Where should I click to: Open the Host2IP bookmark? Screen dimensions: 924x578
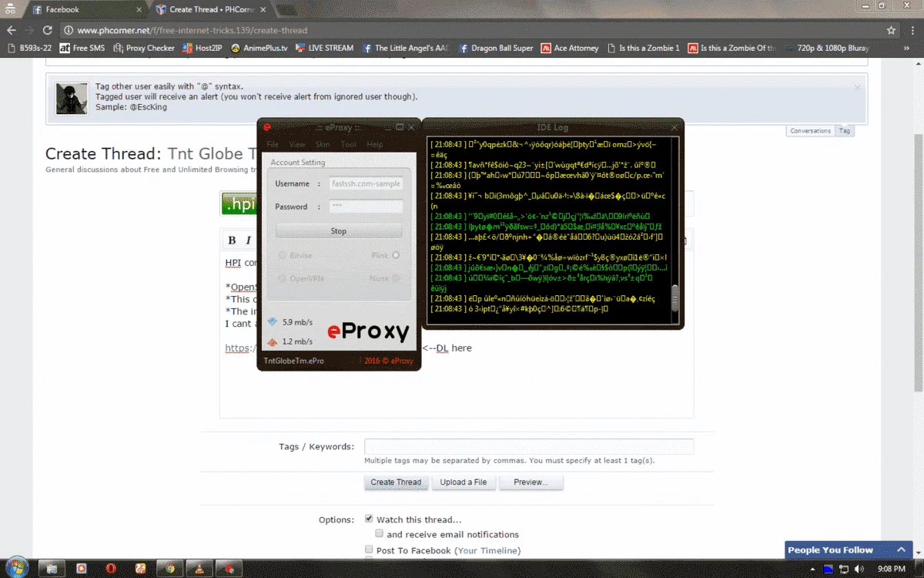coord(203,48)
